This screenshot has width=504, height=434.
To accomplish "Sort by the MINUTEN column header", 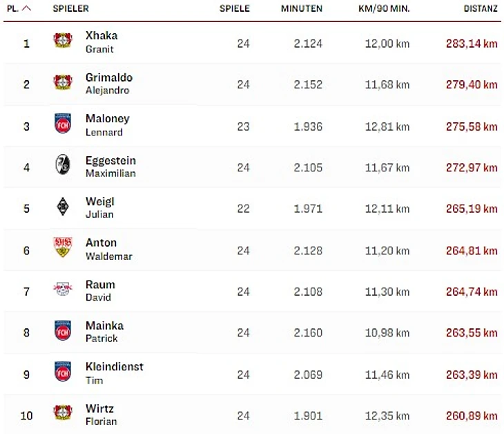I will point(302,9).
